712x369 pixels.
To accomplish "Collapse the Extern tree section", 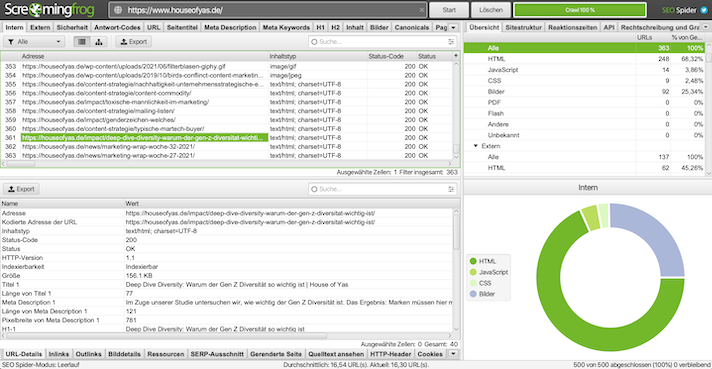I will coord(475,146).
